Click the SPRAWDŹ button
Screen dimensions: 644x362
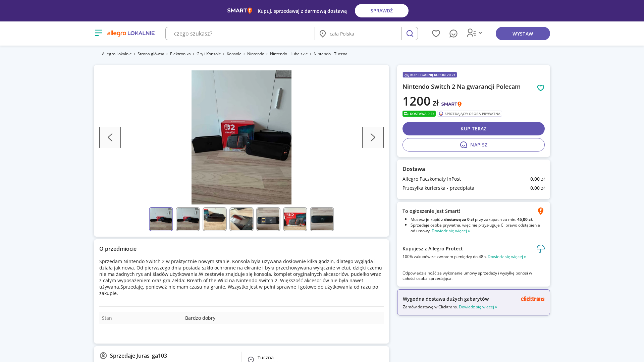381,11
